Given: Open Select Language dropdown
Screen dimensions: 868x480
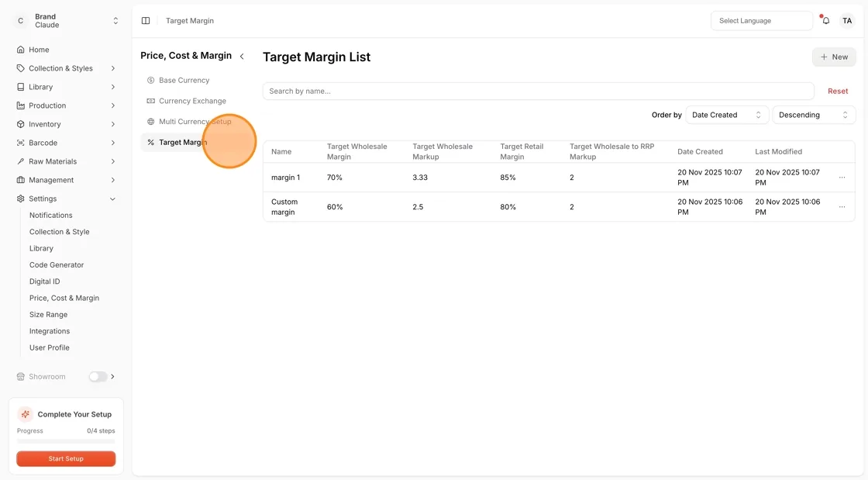Looking at the screenshot, I should pyautogui.click(x=762, y=20).
